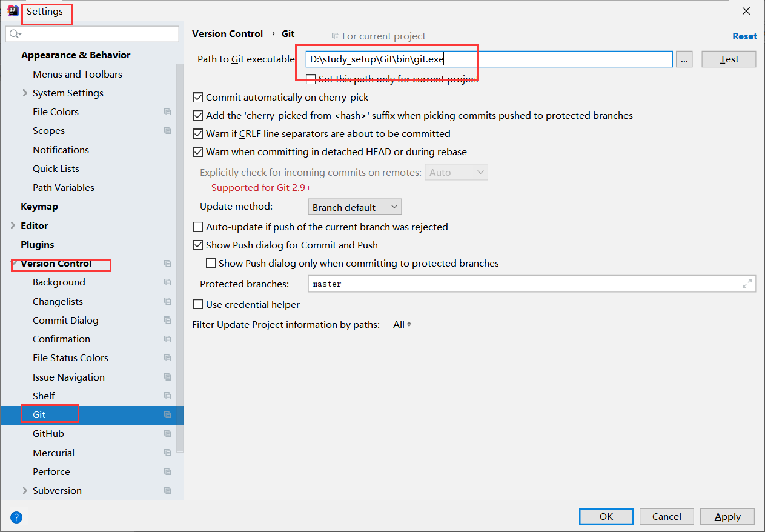
Task: Click the Path to Git executable field
Action: [489, 59]
